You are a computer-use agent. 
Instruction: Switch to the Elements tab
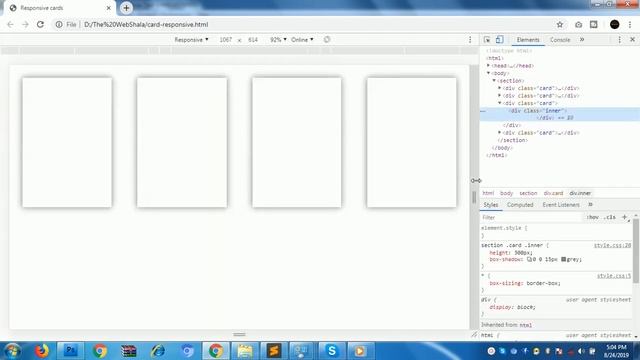click(528, 40)
